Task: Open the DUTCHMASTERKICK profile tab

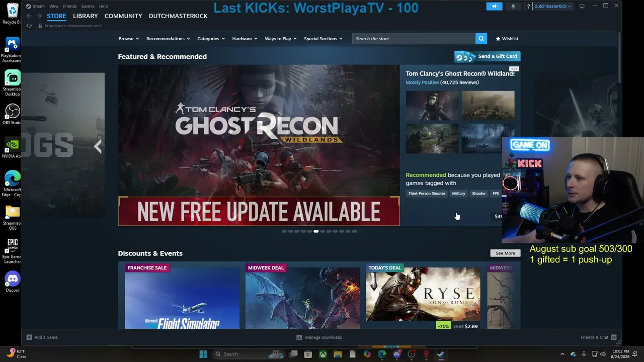Action: [178, 16]
